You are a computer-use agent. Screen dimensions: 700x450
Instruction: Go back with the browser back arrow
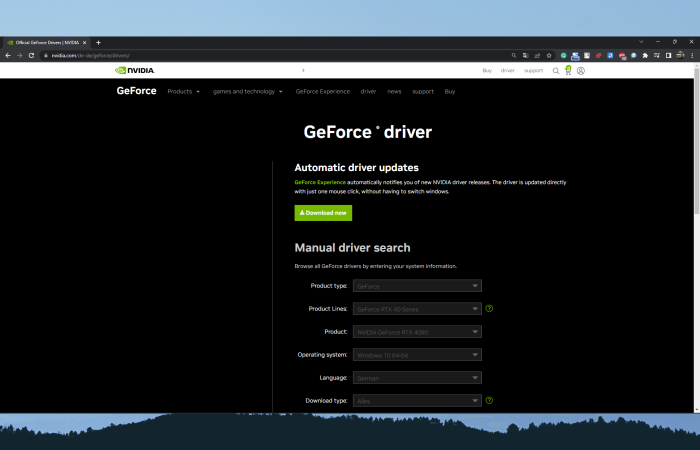coord(8,55)
